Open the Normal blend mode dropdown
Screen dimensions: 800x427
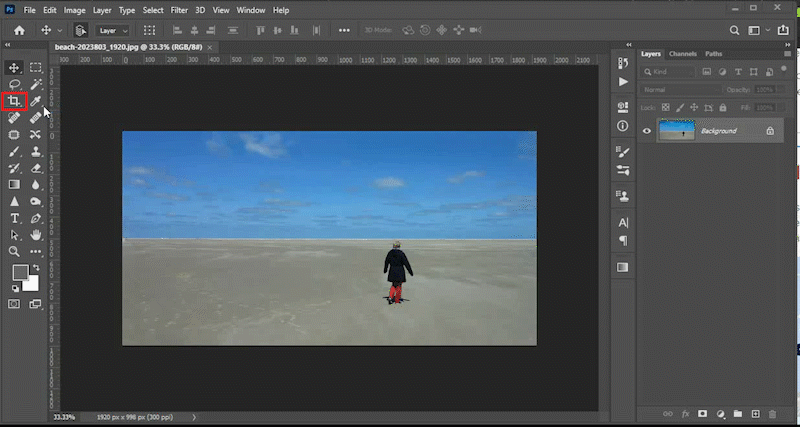click(x=680, y=89)
